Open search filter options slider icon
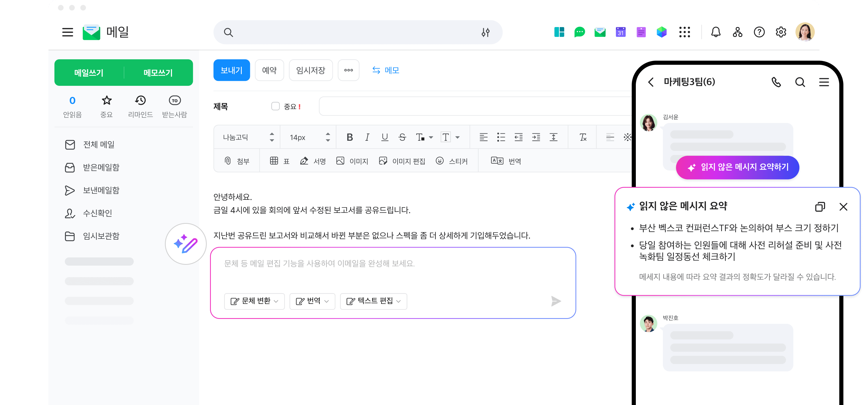Image resolution: width=868 pixels, height=405 pixels. (485, 32)
